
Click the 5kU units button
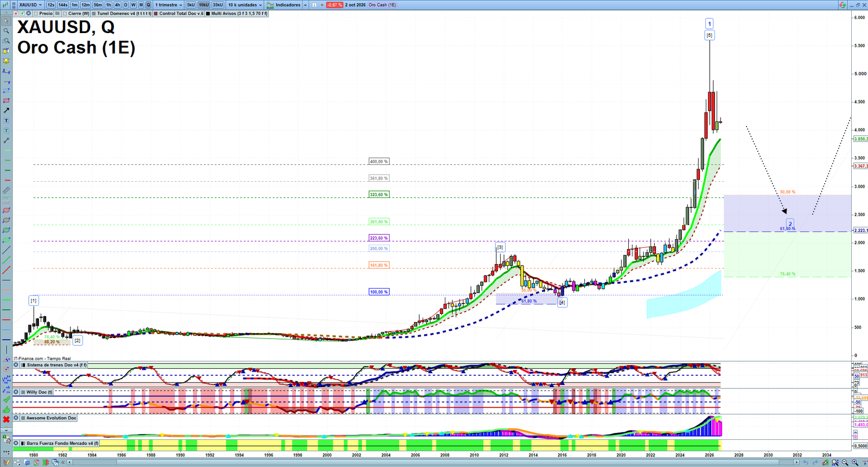point(190,5)
